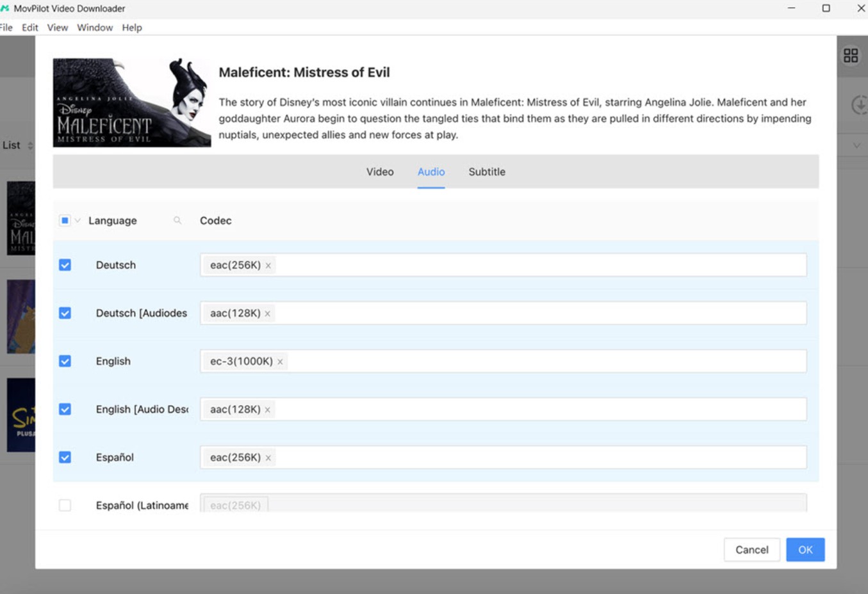Open the grid view icon

pos(851,56)
